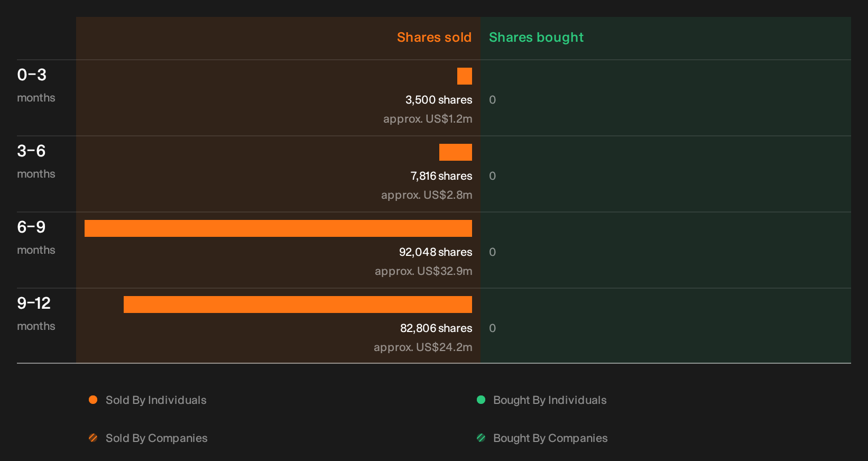Click the approx. US$1.2m amount
The height and width of the screenshot is (461, 868).
428,119
